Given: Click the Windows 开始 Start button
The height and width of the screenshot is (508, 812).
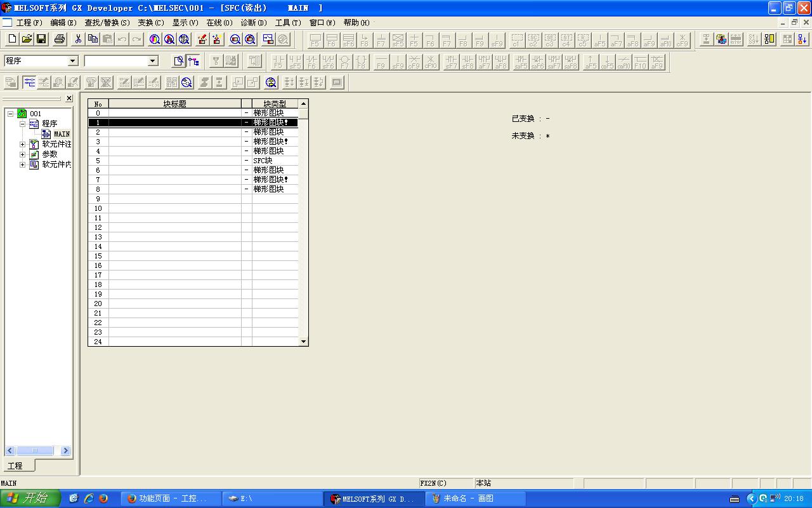Looking at the screenshot, I should [30, 498].
